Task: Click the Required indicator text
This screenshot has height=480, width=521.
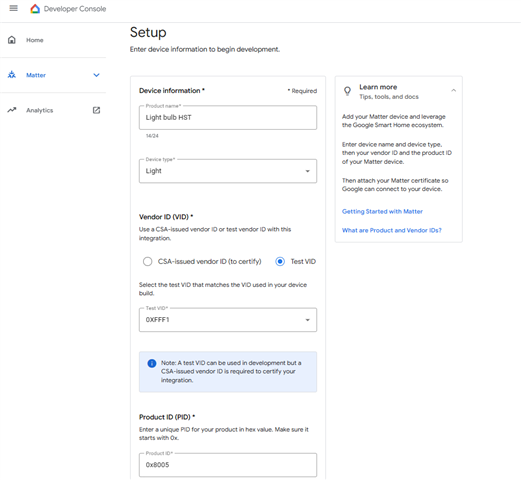Action: click(302, 91)
